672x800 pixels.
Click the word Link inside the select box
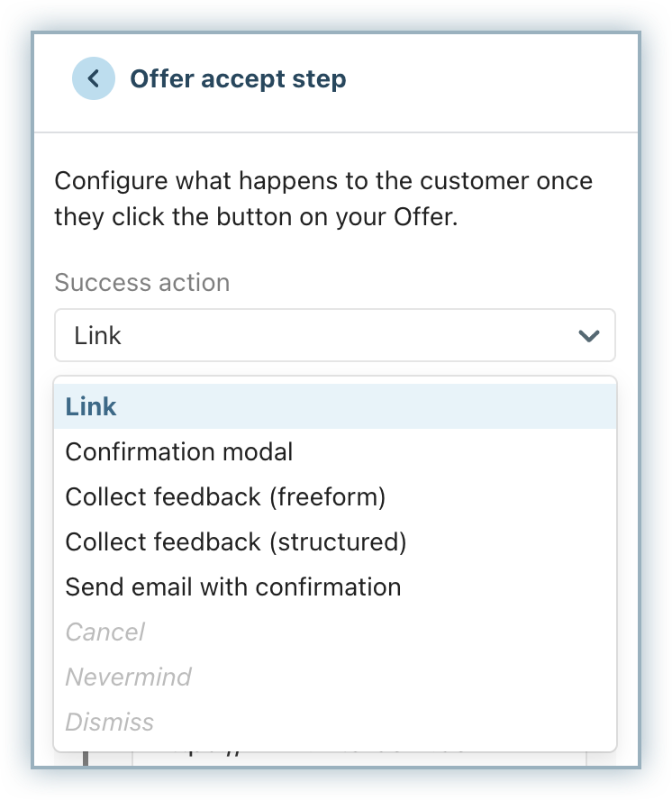(x=97, y=336)
